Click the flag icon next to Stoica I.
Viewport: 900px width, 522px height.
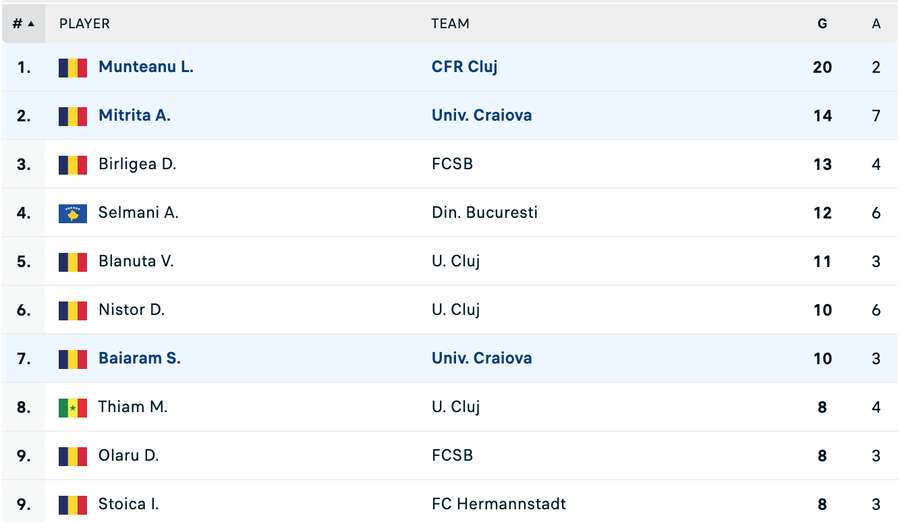[x=73, y=505]
